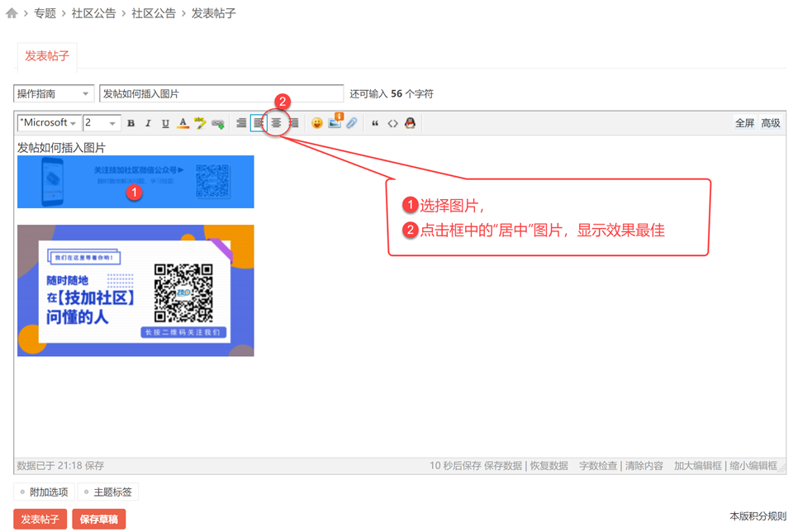Click the 还可输入 56 个字符 counter text
Viewport: 793px width, 532px height.
click(392, 93)
